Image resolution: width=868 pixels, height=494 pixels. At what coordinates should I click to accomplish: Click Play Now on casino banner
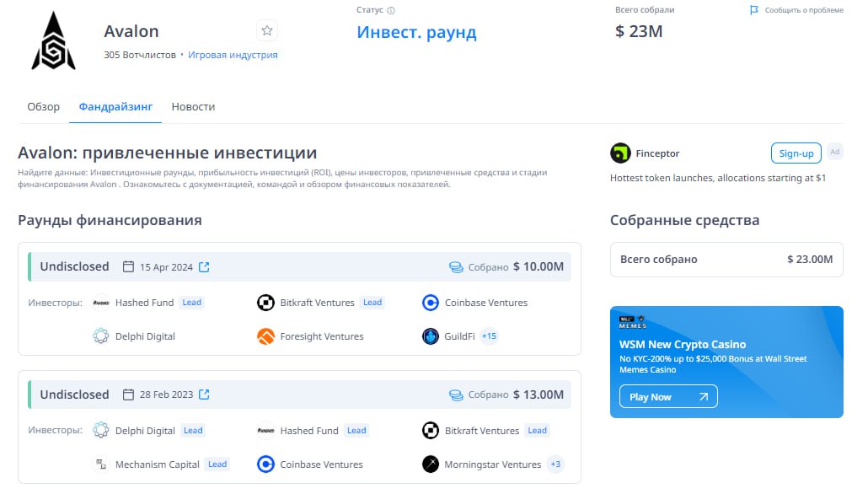coord(668,396)
